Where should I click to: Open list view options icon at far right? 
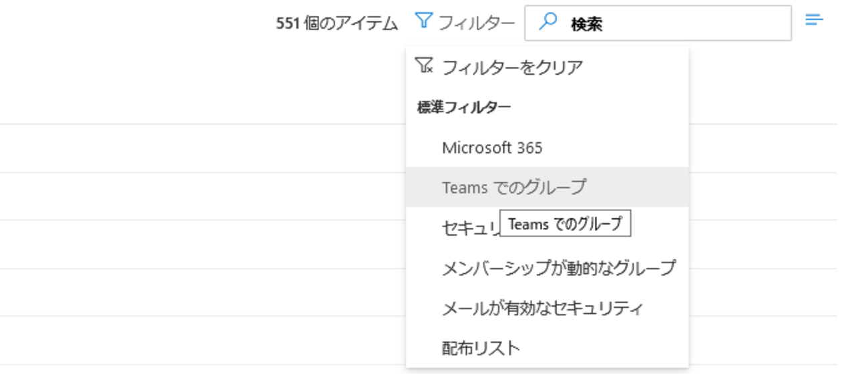[814, 20]
